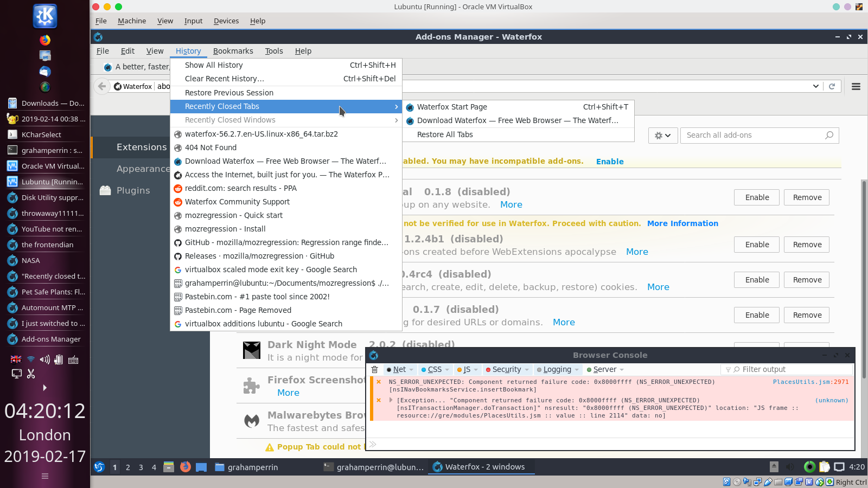
Task: Click the UK keyboard layout flag
Action: point(16,359)
